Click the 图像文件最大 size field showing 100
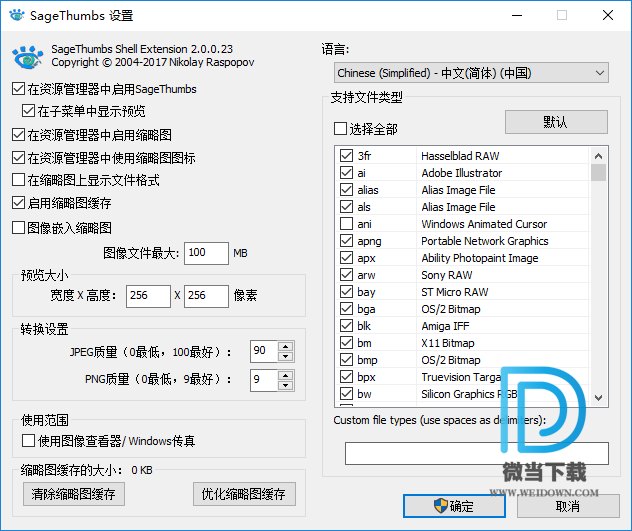632x531 pixels. (x=206, y=253)
